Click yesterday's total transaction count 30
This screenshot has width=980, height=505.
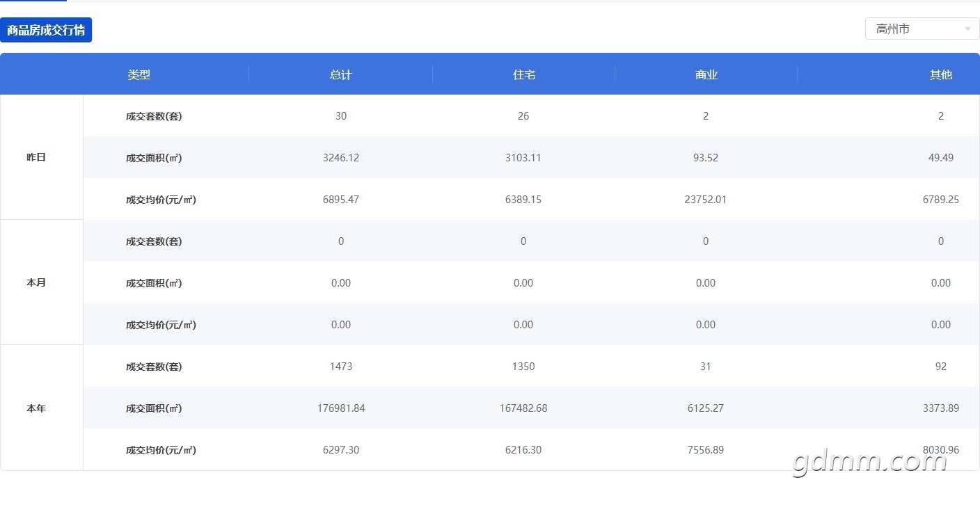coord(341,116)
